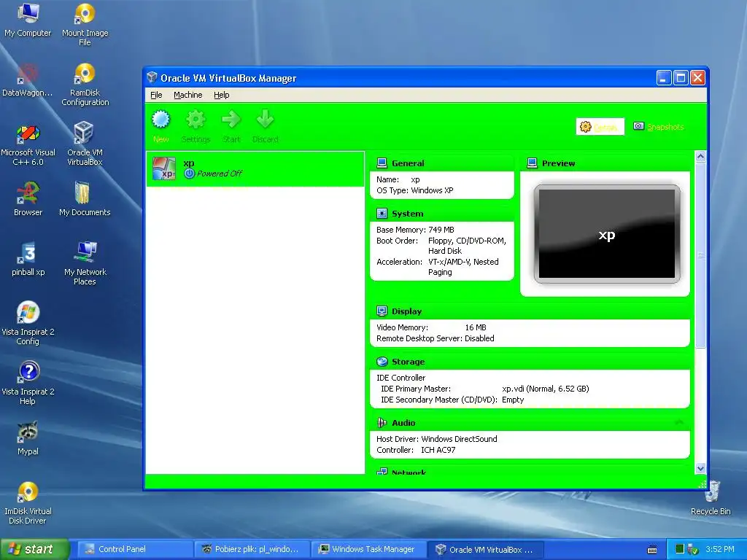Select the My Documents desktop icon

(85, 199)
